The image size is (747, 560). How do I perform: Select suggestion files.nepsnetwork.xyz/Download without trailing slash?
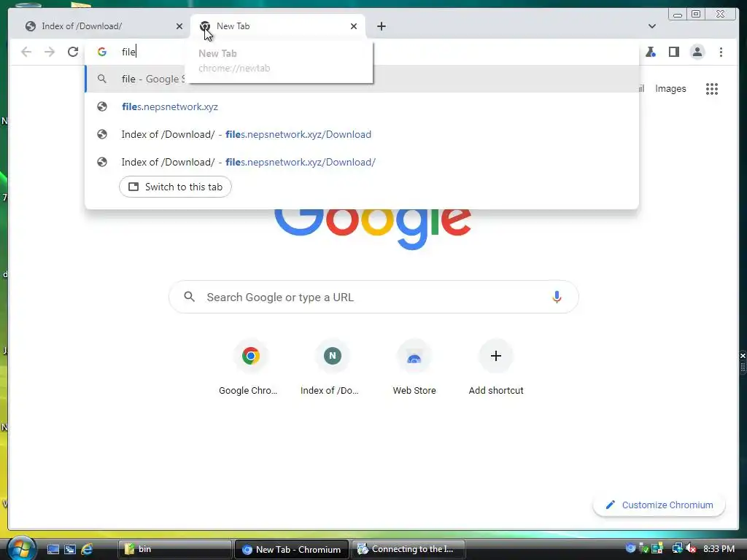[x=362, y=134]
